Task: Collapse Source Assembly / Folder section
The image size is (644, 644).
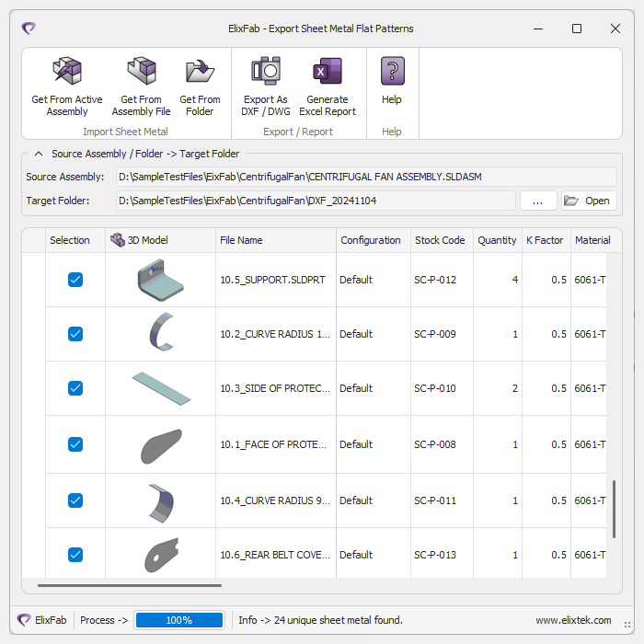Action: click(x=39, y=154)
